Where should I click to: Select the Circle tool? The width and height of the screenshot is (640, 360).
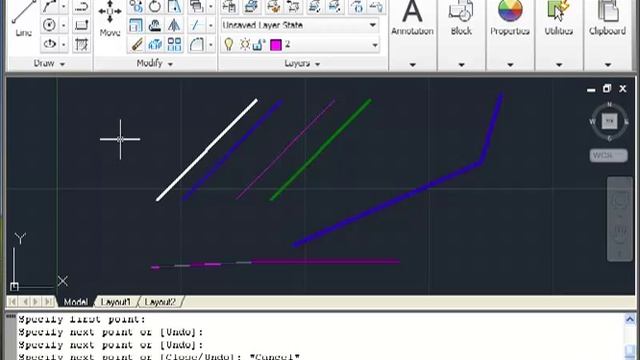pos(50,25)
